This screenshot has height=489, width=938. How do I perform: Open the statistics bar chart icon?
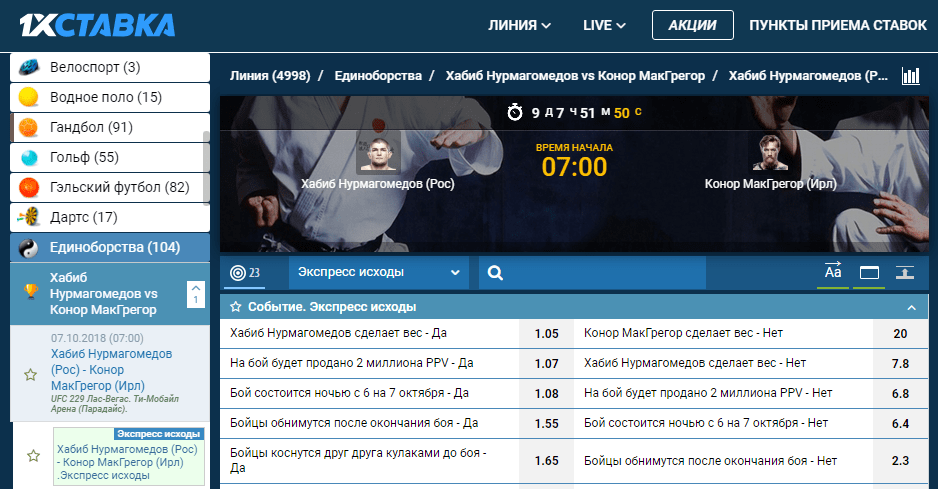[910, 76]
